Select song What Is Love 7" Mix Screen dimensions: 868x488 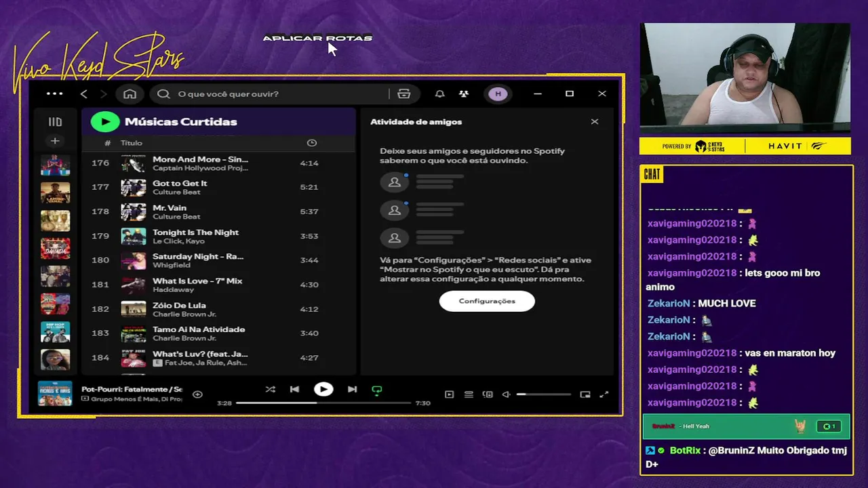point(218,285)
